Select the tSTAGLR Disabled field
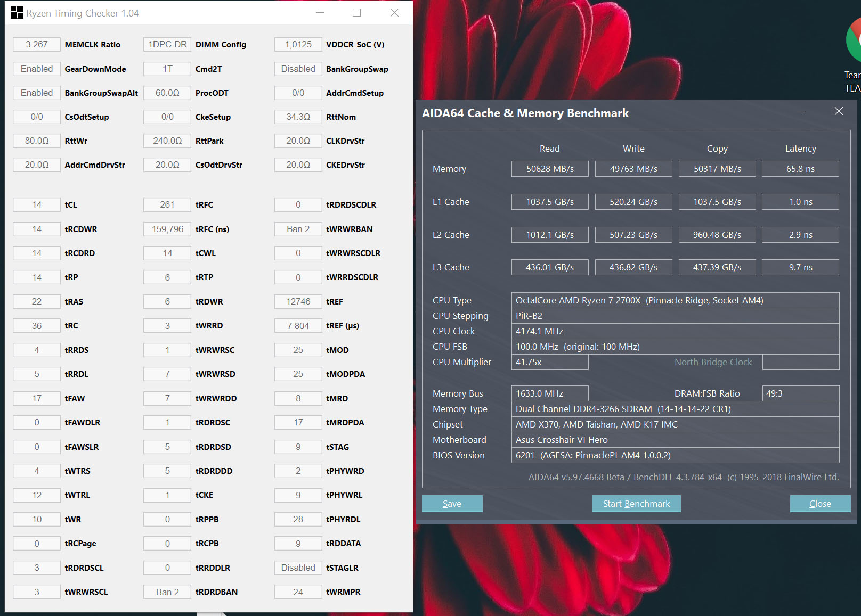This screenshot has width=861, height=616. point(298,568)
